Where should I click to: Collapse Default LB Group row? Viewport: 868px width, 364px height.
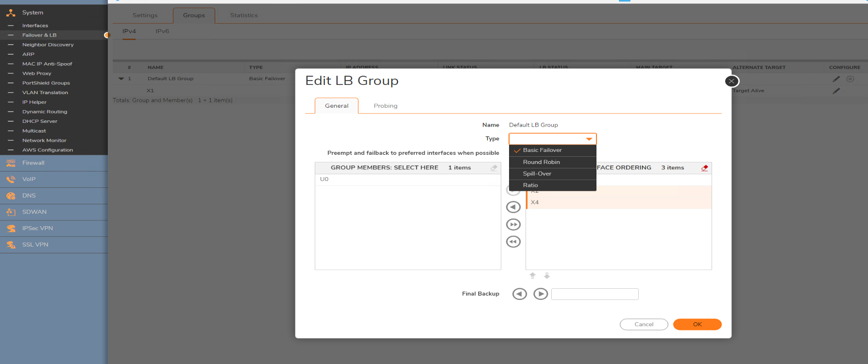pyautogui.click(x=121, y=79)
